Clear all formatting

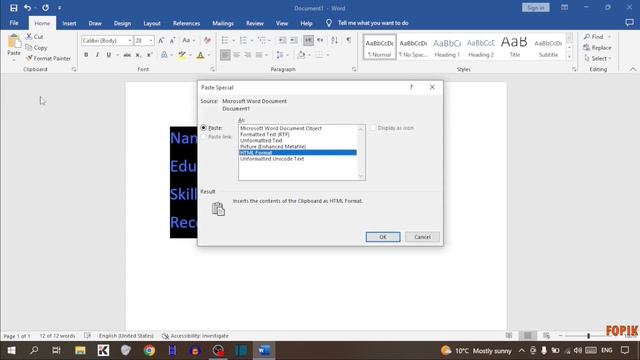[x=207, y=40]
